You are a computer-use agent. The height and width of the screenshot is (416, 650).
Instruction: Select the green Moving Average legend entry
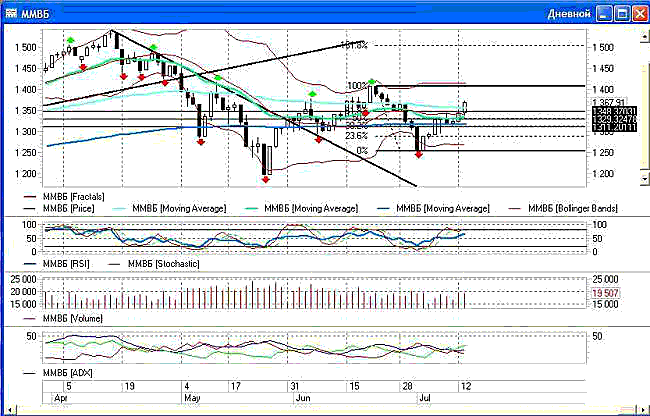pos(302,208)
